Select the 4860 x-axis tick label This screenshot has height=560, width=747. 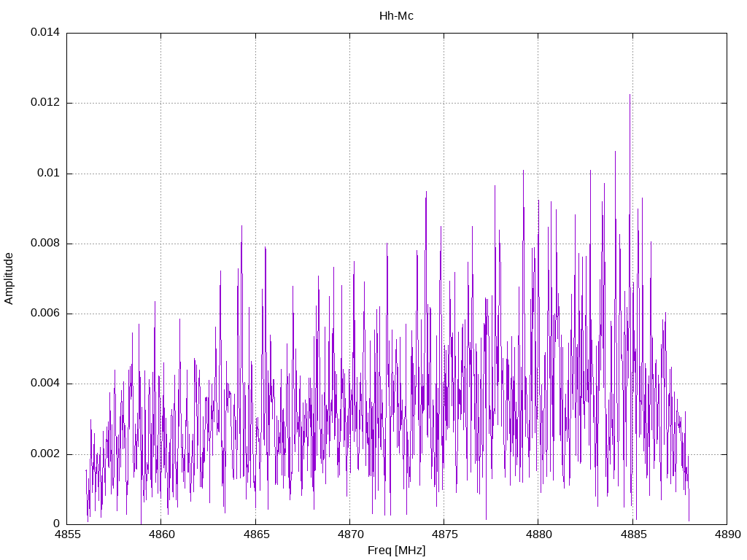click(161, 534)
